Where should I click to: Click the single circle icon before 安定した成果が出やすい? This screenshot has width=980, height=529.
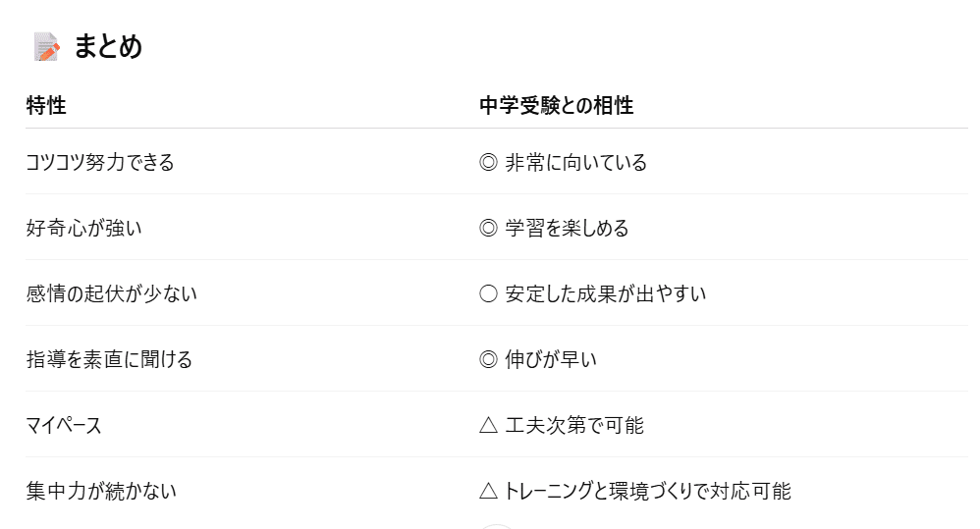coord(488,293)
